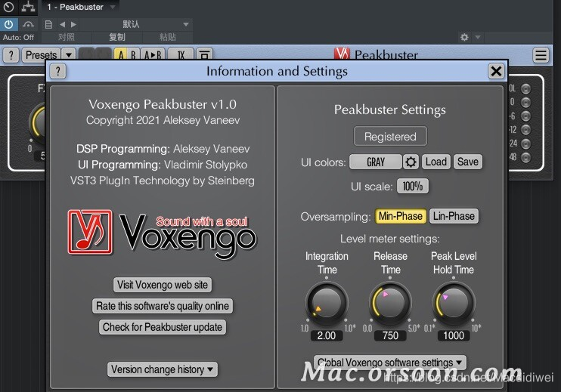
Task: Click the Voxengo Peakbuster v1.0 title text
Action: click(x=163, y=104)
